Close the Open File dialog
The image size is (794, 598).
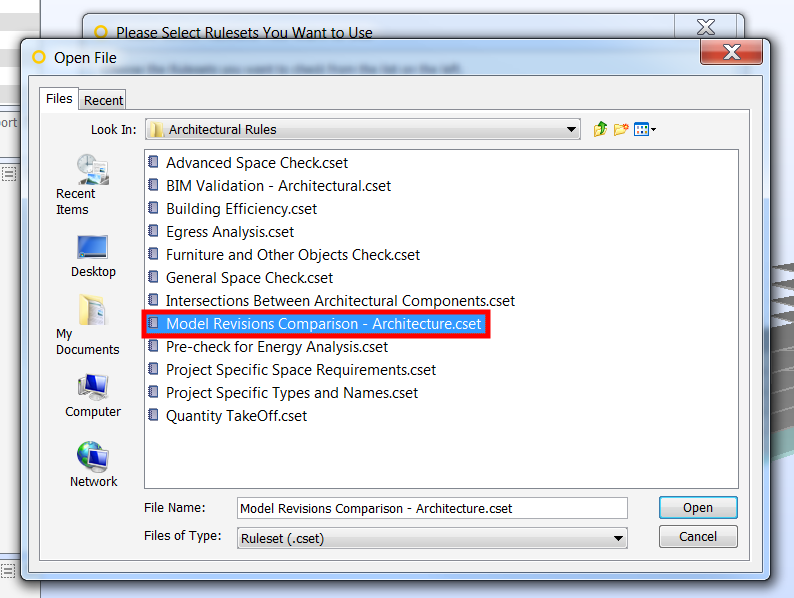(x=731, y=52)
